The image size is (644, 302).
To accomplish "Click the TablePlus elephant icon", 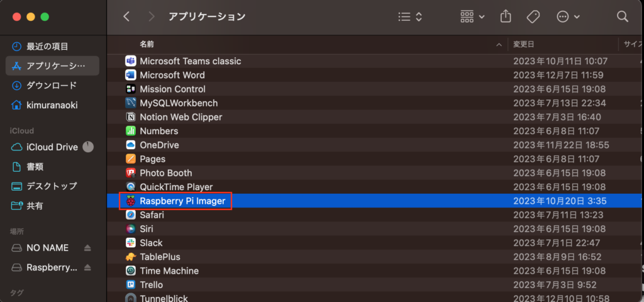I will coord(131,257).
